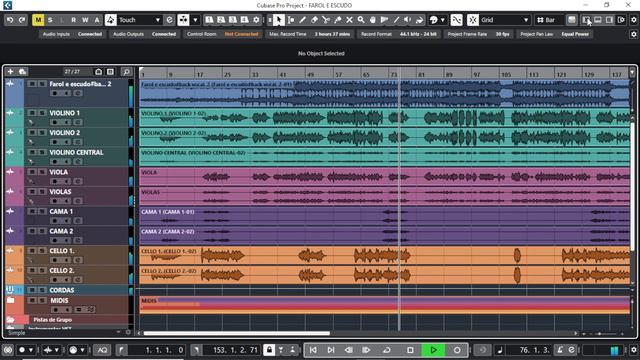Add a new track with plus button
Viewport: 640px width, 360px height.
pos(10,72)
